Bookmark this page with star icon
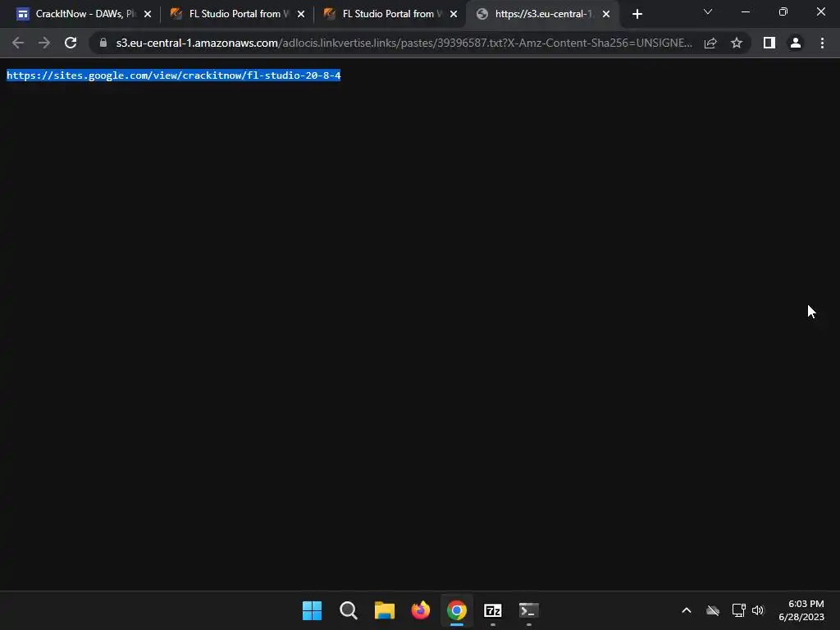This screenshot has width=840, height=630. (x=737, y=43)
